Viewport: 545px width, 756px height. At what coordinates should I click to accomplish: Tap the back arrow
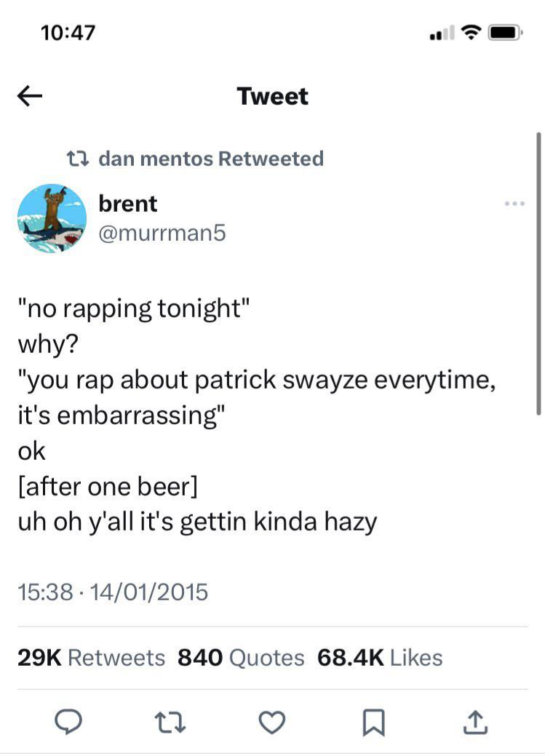pos(29,96)
